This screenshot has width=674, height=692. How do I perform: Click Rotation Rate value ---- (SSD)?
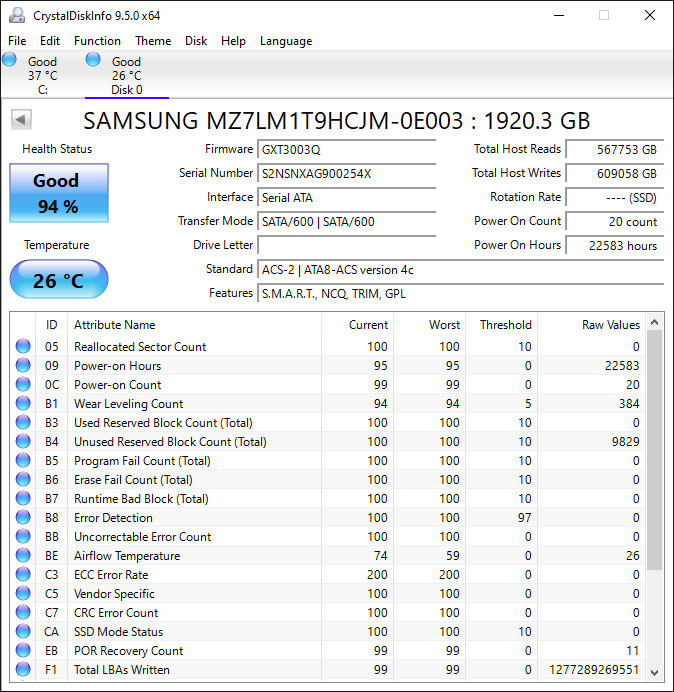pos(615,197)
